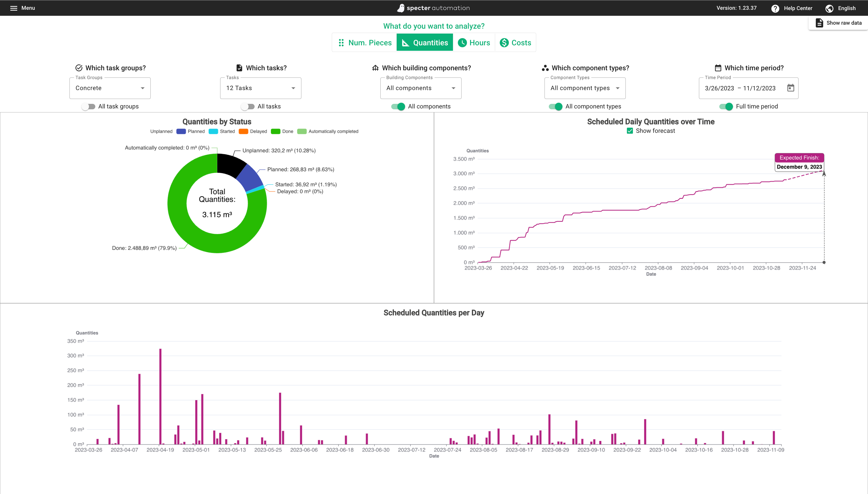Click the Hours clock icon
This screenshot has width=868, height=494.
(x=462, y=43)
